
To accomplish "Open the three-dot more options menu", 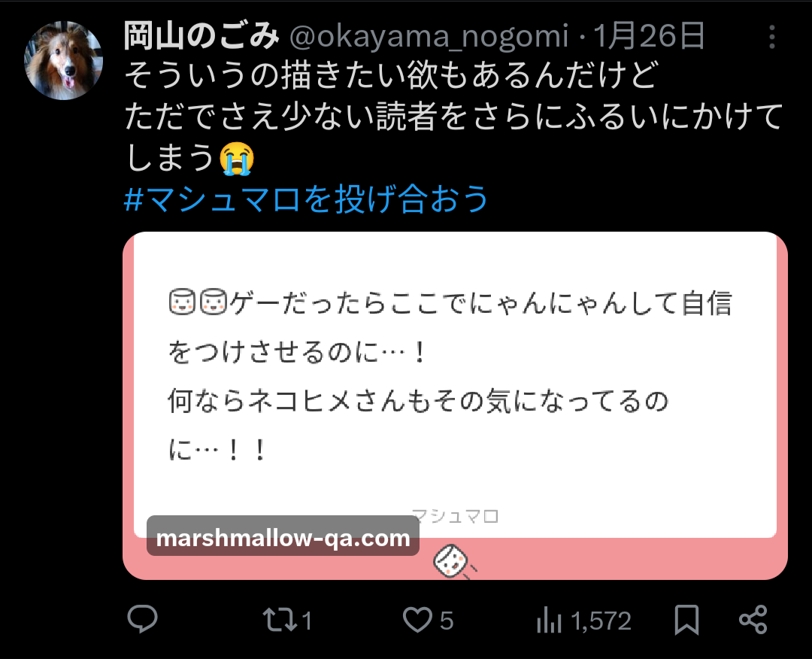I will click(x=771, y=38).
